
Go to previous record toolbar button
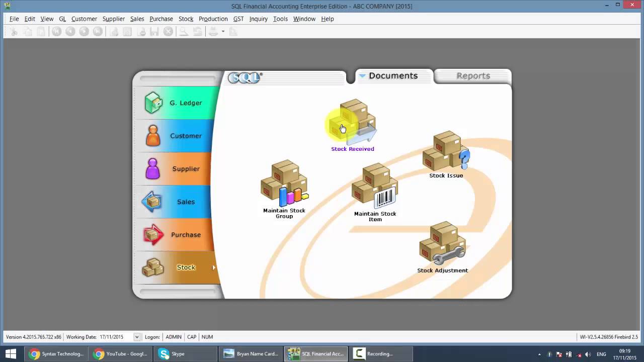pyautogui.click(x=70, y=32)
